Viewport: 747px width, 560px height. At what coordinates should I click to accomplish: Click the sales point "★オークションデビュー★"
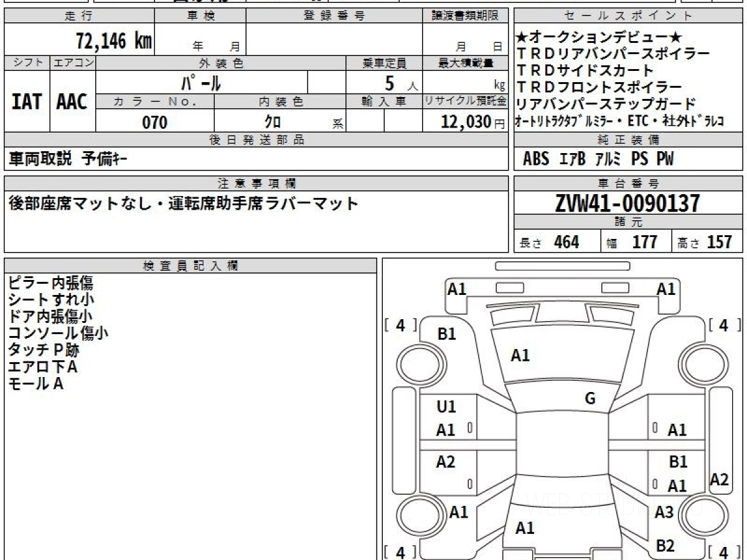click(x=600, y=37)
